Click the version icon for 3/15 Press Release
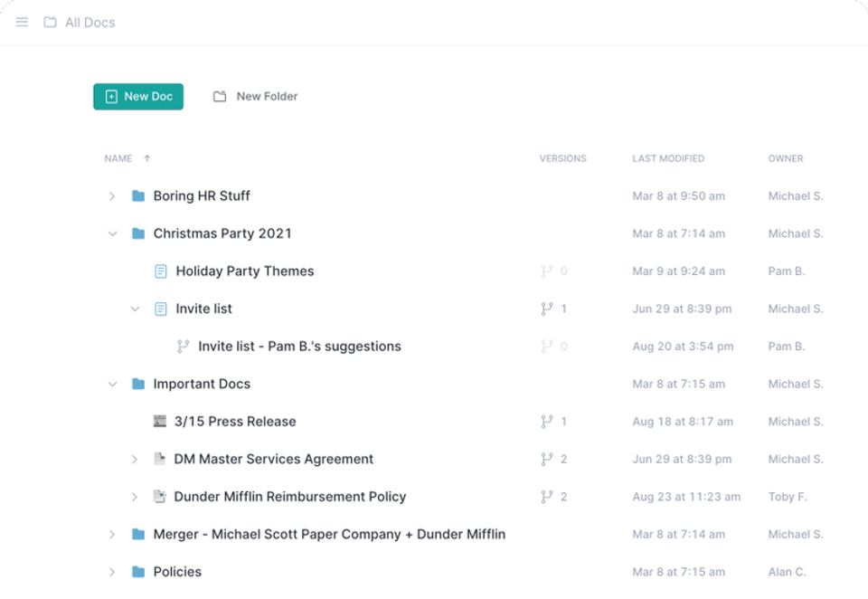Viewport: 868px width, 599px height. (x=546, y=421)
